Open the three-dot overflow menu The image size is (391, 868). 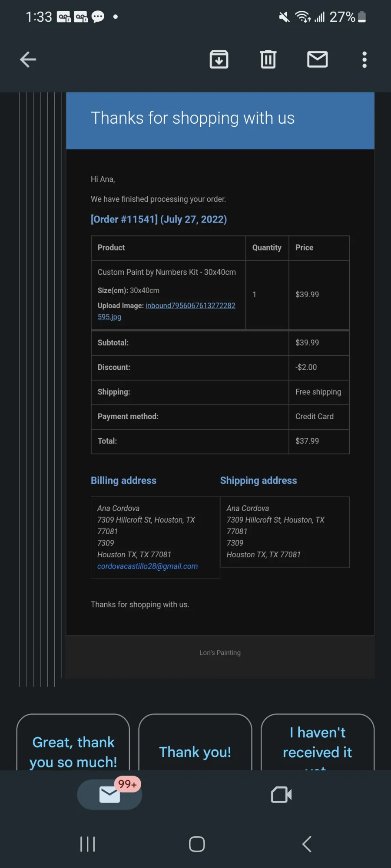364,59
